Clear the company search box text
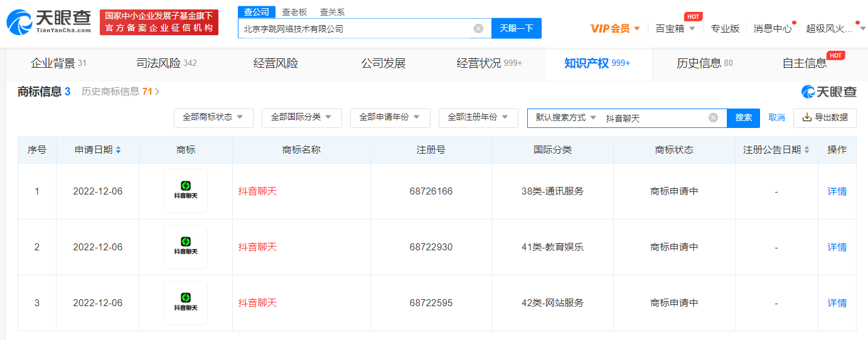The image size is (868, 340). coord(478,28)
